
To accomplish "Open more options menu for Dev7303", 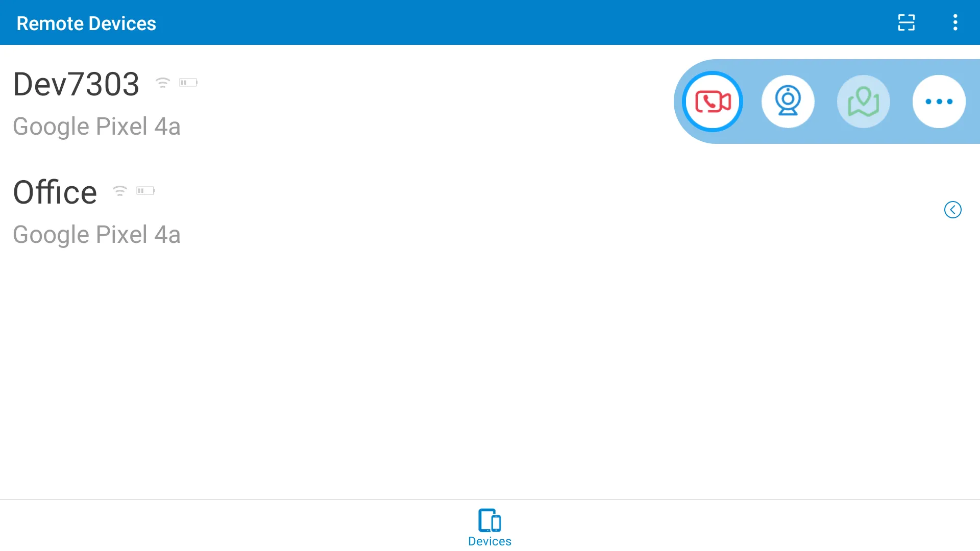I will tap(939, 101).
